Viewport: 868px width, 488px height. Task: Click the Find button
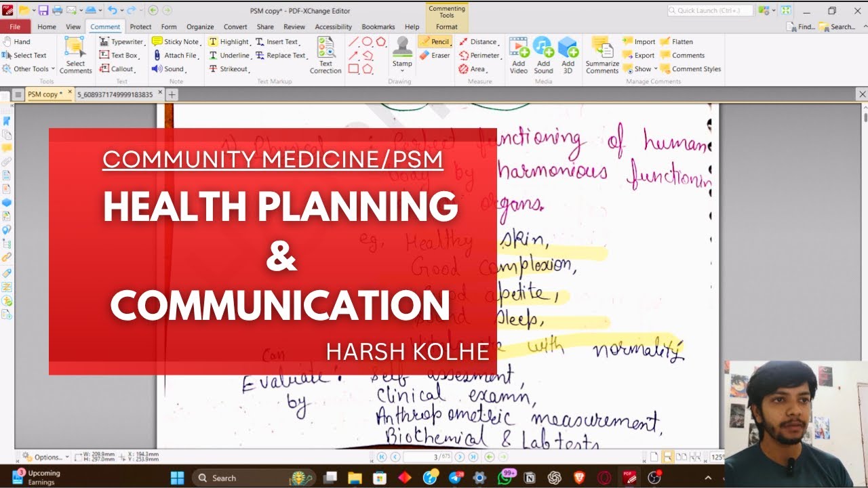pyautogui.click(x=802, y=27)
